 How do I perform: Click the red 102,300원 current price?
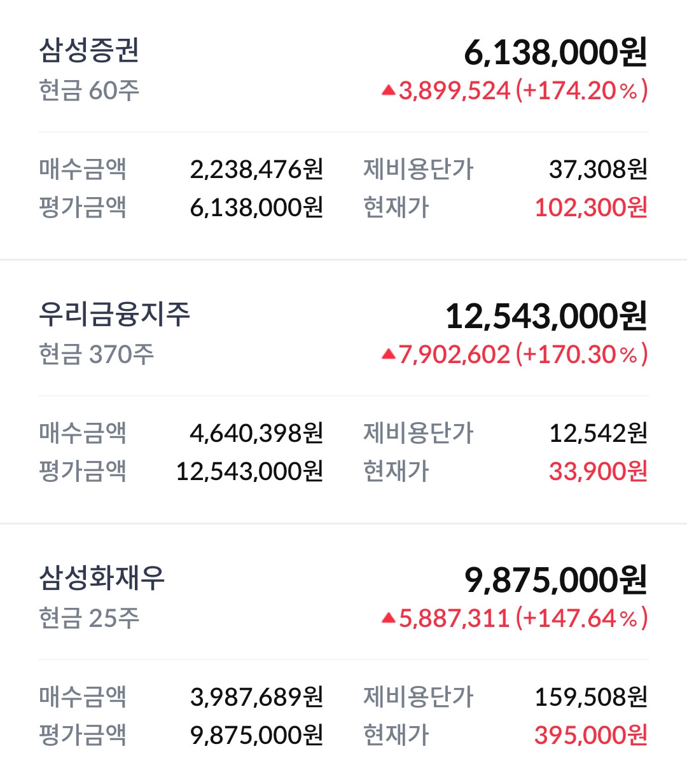pyautogui.click(x=591, y=207)
